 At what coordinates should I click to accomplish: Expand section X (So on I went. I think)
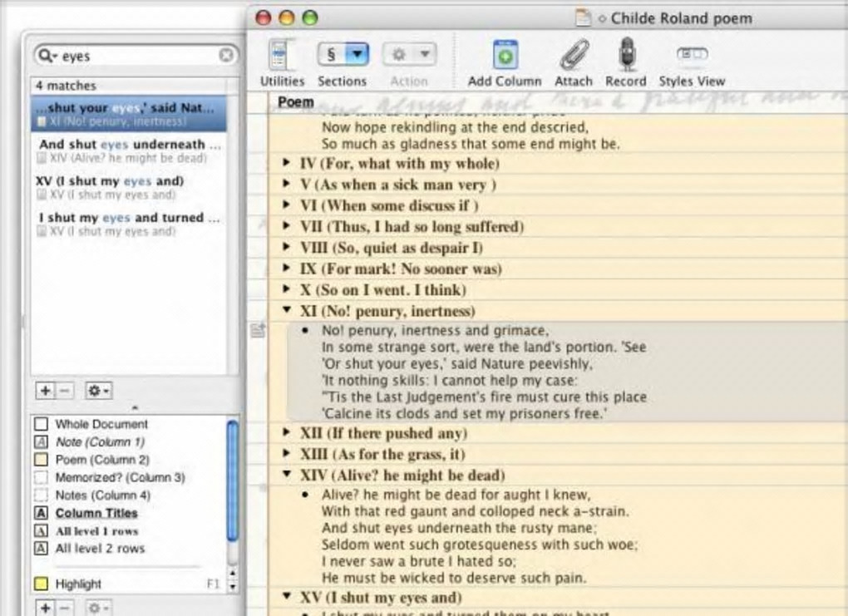click(287, 288)
